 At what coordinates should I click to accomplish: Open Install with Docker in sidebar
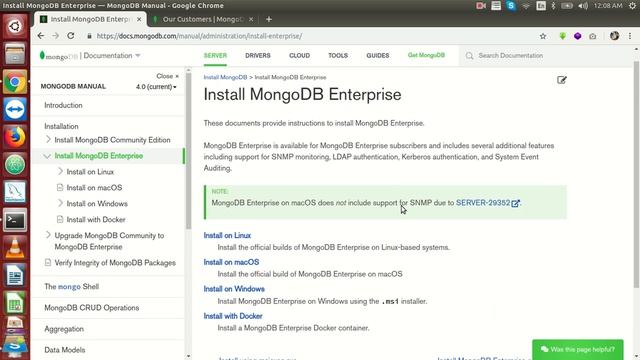96,220
